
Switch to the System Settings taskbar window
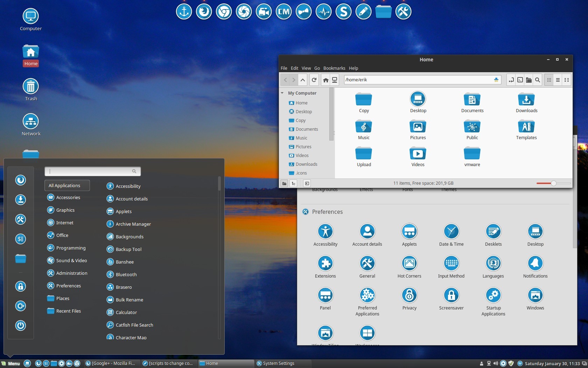click(278, 363)
